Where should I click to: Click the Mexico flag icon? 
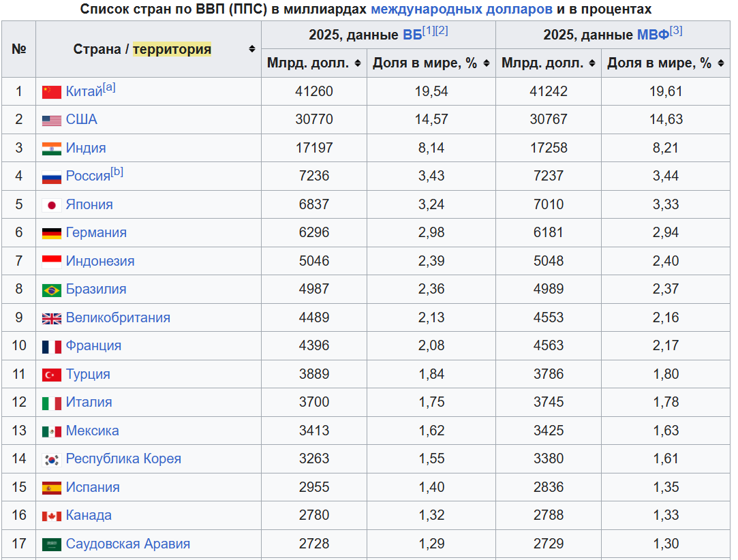click(52, 431)
